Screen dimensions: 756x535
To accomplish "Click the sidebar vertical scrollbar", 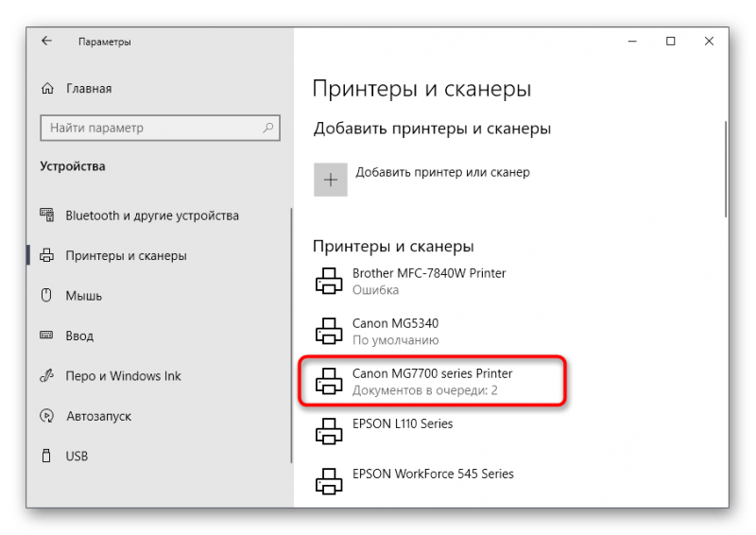I will coord(291,336).
